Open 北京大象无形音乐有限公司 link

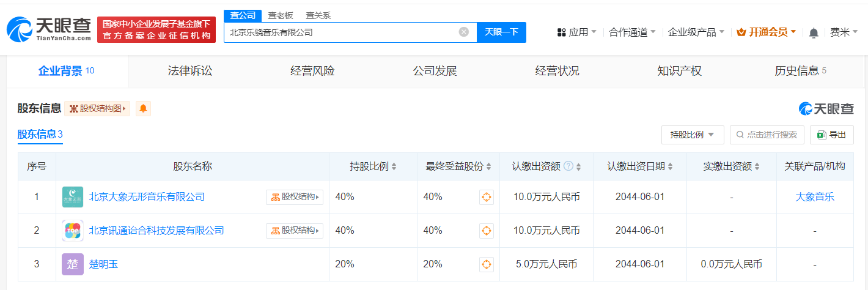147,197
